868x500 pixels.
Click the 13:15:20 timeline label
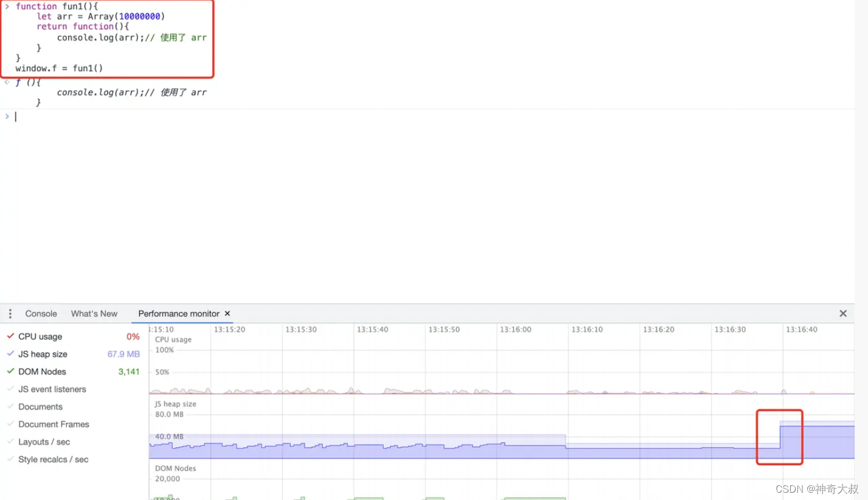[x=229, y=330]
